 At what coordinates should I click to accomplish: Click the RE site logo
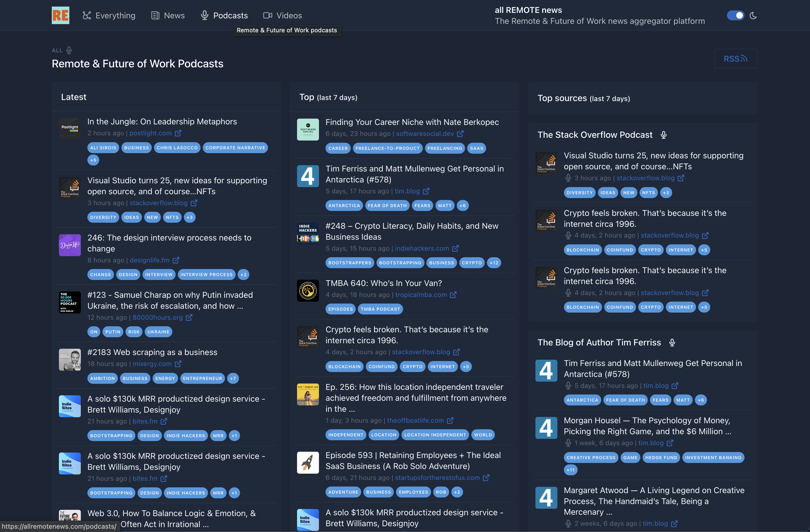point(60,15)
